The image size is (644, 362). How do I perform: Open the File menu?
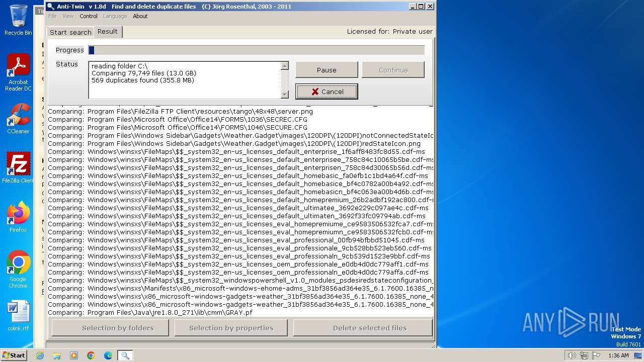click(x=52, y=16)
